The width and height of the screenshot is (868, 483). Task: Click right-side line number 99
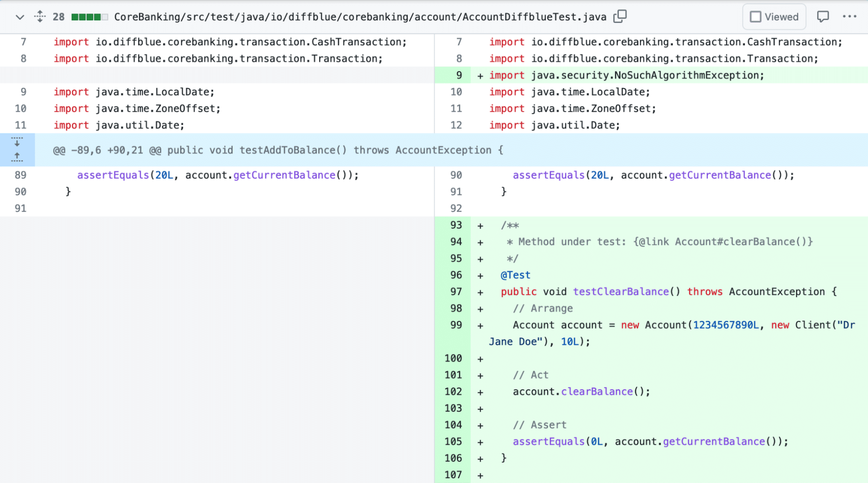click(x=456, y=325)
